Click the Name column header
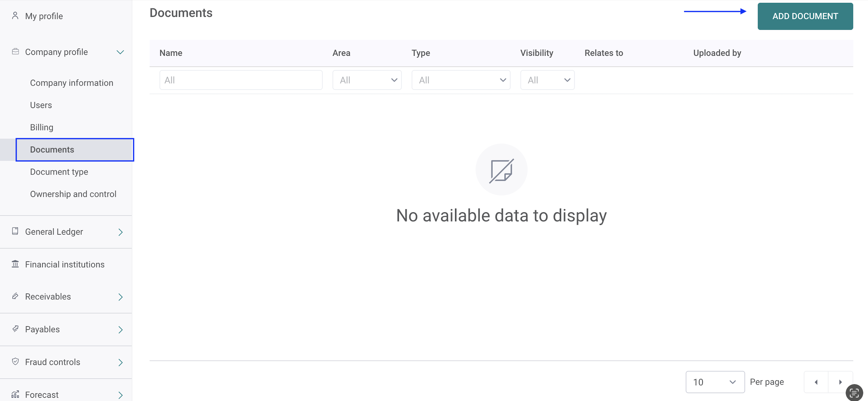Screen dimensions: 868x401 [171, 53]
